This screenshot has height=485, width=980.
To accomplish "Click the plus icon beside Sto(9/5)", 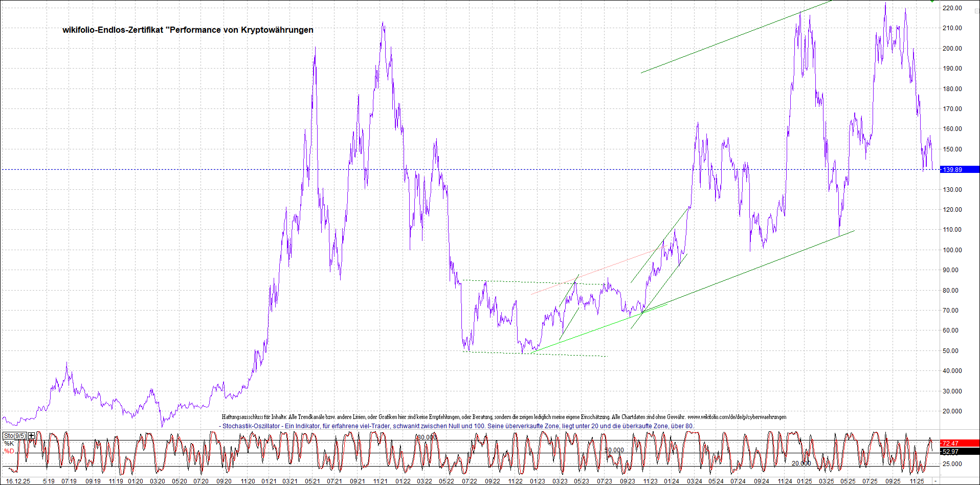I will [32, 436].
